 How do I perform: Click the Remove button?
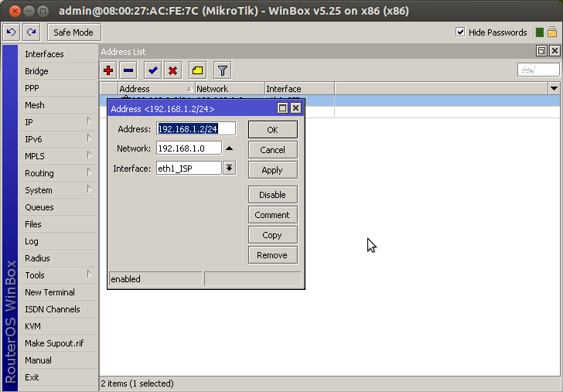pos(273,255)
